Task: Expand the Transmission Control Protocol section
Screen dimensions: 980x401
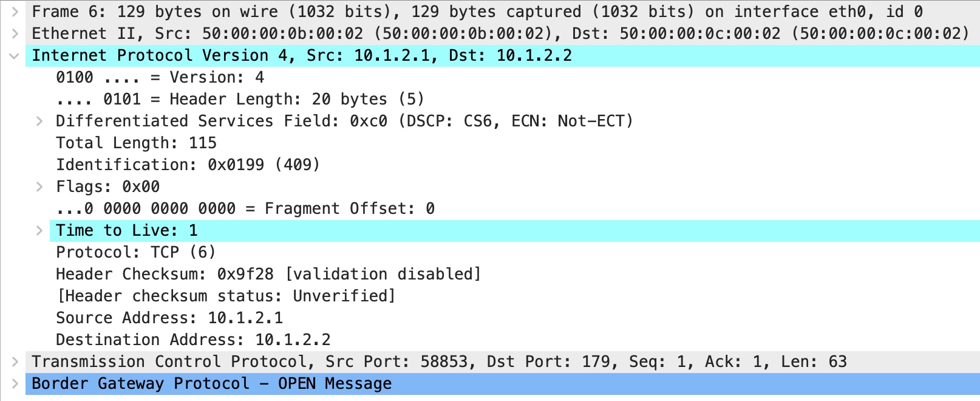Action: click(x=15, y=362)
